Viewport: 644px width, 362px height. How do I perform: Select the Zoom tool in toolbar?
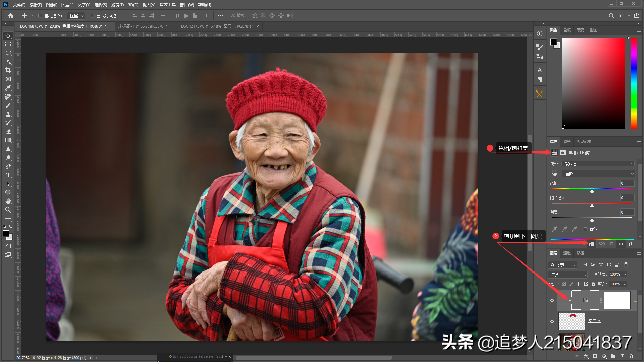pos(8,210)
